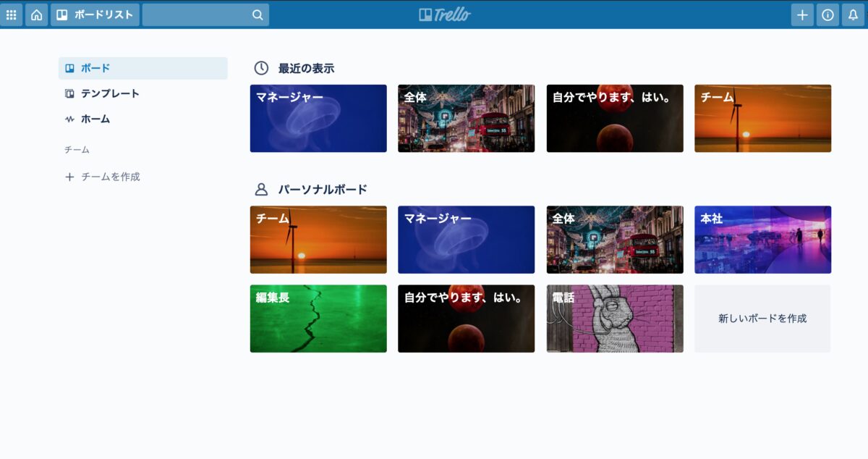Select ボード in the sidebar
868x459 pixels.
(x=143, y=68)
